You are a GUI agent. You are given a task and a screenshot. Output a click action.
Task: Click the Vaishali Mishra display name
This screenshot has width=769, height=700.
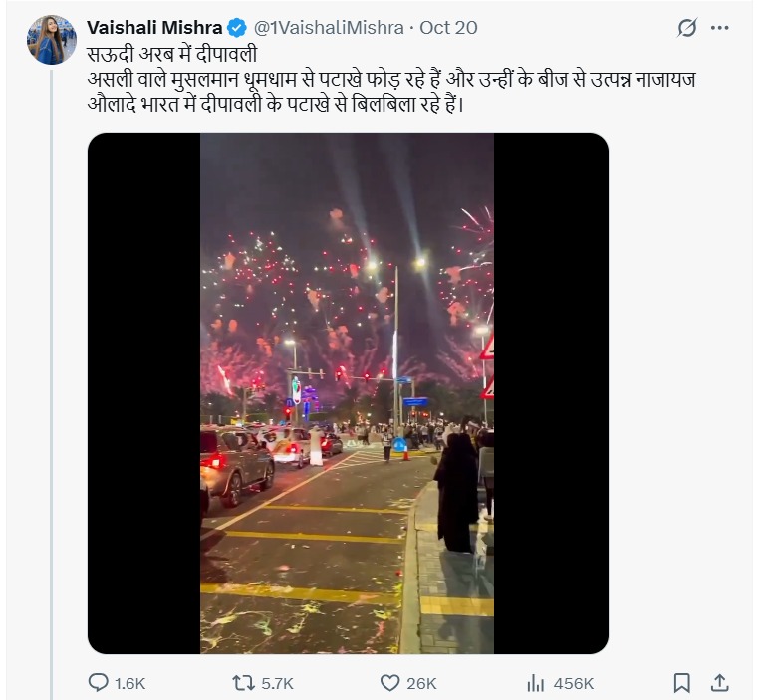(153, 27)
